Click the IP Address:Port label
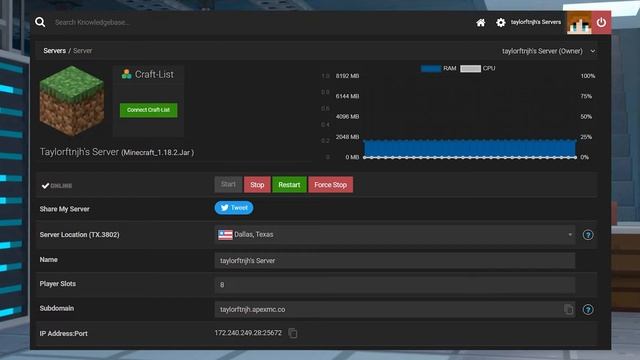The width and height of the screenshot is (640, 360). point(64,333)
